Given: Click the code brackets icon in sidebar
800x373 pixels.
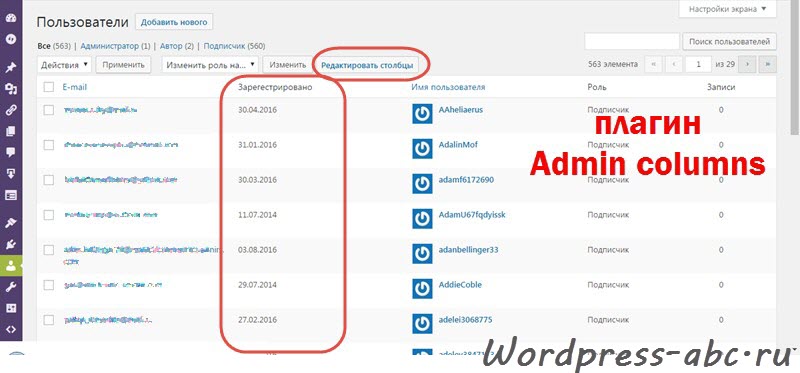Looking at the screenshot, I should (x=11, y=329).
